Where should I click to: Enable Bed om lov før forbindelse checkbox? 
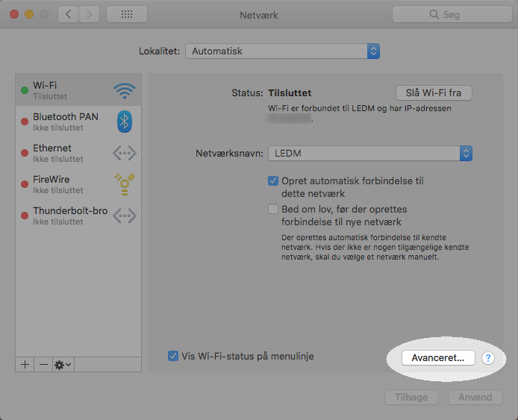pyautogui.click(x=273, y=209)
